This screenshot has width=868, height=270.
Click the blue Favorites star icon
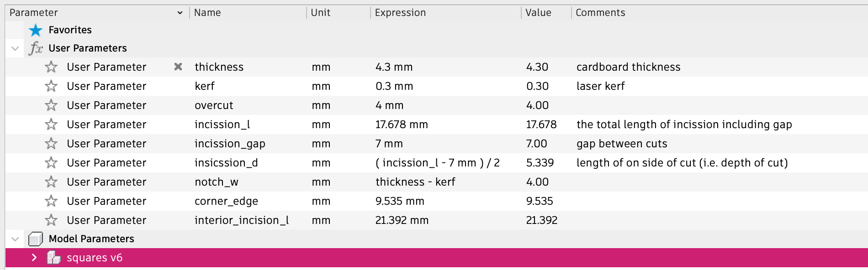pos(35,30)
